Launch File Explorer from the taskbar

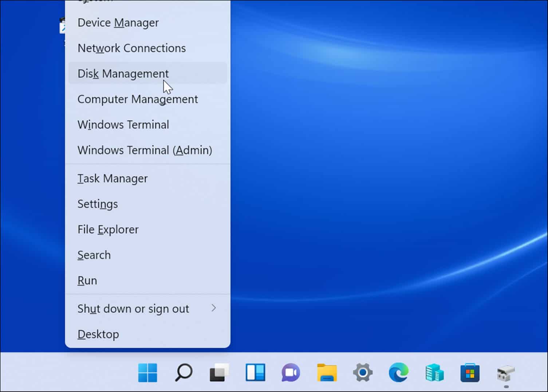click(x=327, y=372)
